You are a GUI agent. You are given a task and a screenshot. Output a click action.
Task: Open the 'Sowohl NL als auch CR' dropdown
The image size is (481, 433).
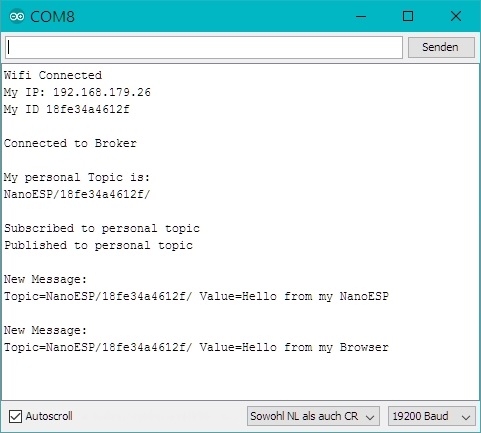313,416
